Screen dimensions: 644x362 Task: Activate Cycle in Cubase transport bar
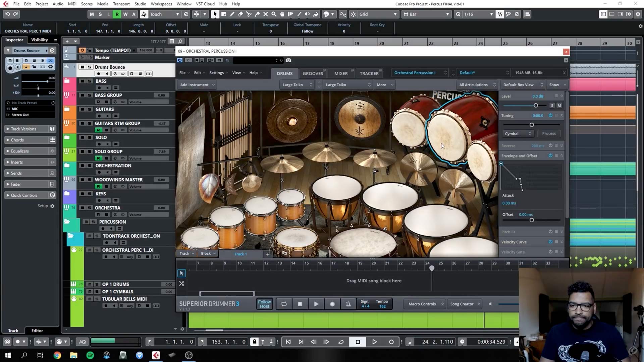tap(341, 342)
